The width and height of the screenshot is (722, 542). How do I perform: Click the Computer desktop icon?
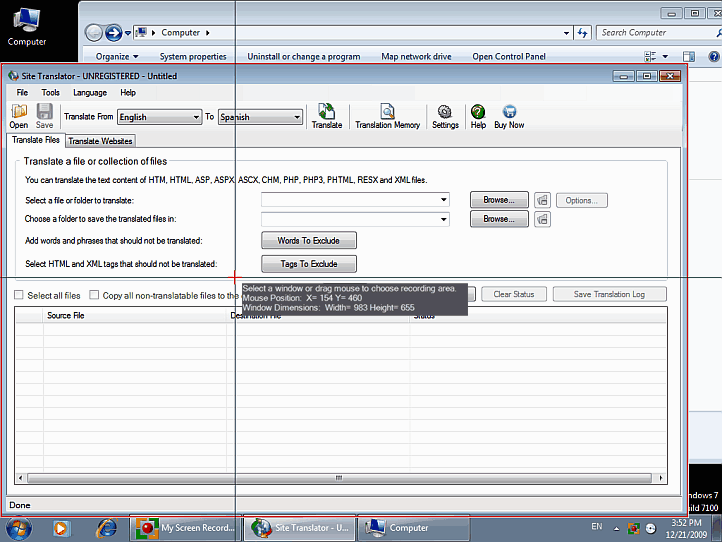click(x=27, y=26)
